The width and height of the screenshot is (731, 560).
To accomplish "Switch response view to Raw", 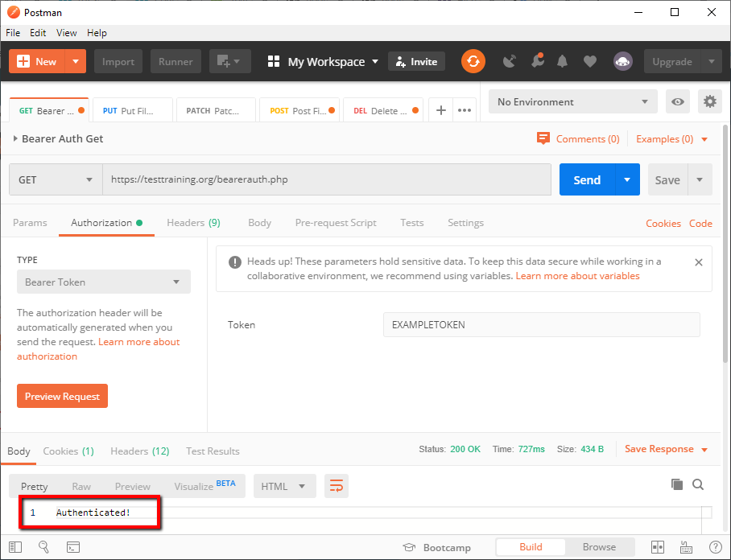I will [x=81, y=487].
